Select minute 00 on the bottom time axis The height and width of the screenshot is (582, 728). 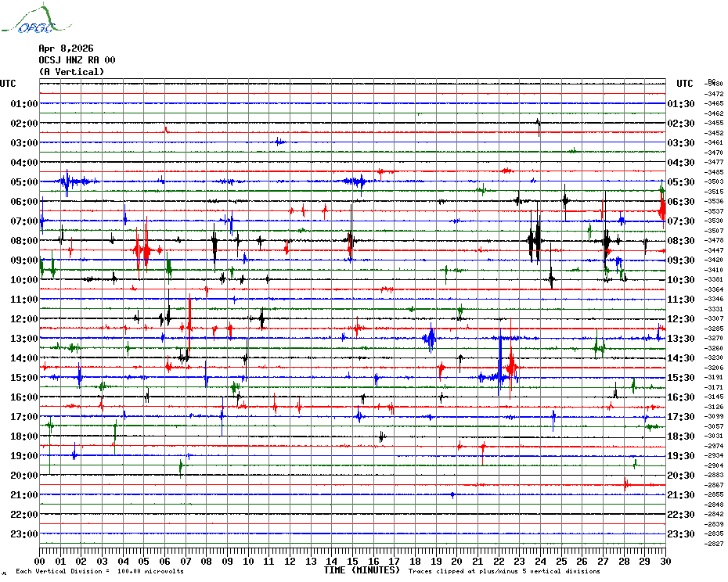[x=40, y=561]
